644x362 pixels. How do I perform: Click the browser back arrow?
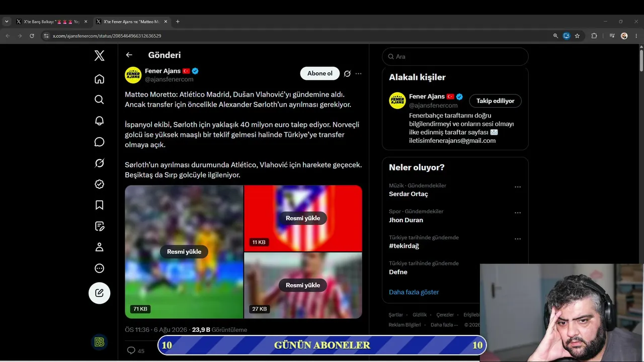[8, 36]
